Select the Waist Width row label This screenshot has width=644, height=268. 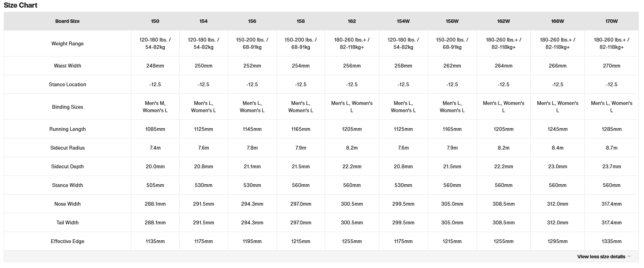pos(67,66)
